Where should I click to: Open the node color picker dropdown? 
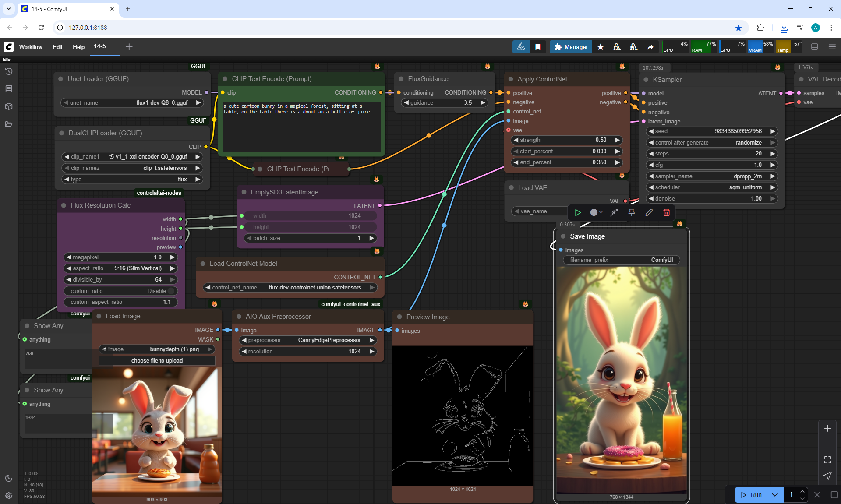[x=596, y=212]
